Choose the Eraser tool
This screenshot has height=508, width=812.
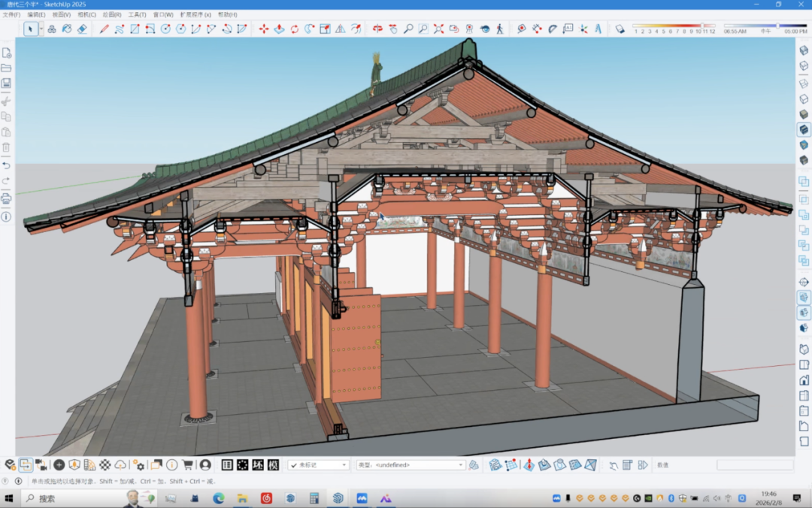(x=83, y=29)
